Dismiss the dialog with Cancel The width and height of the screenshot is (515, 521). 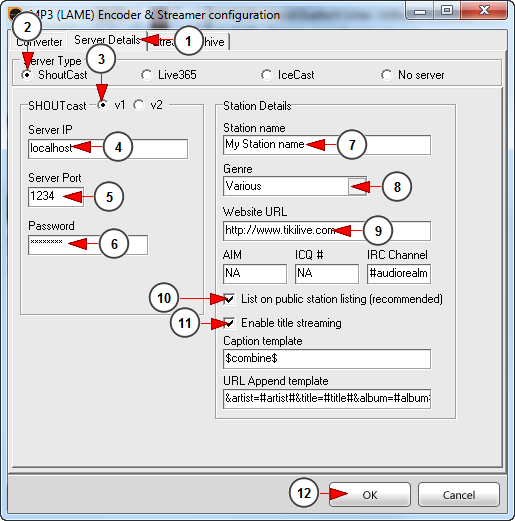tap(459, 495)
